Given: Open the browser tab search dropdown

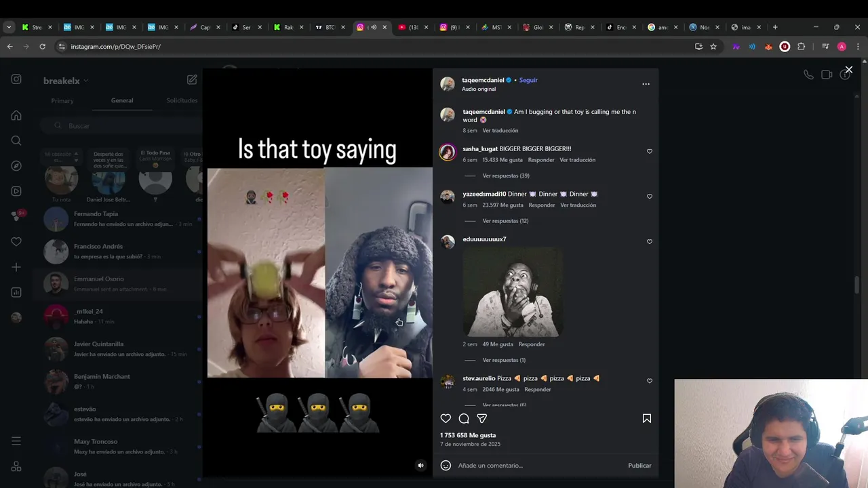Looking at the screenshot, I should coord(9,27).
